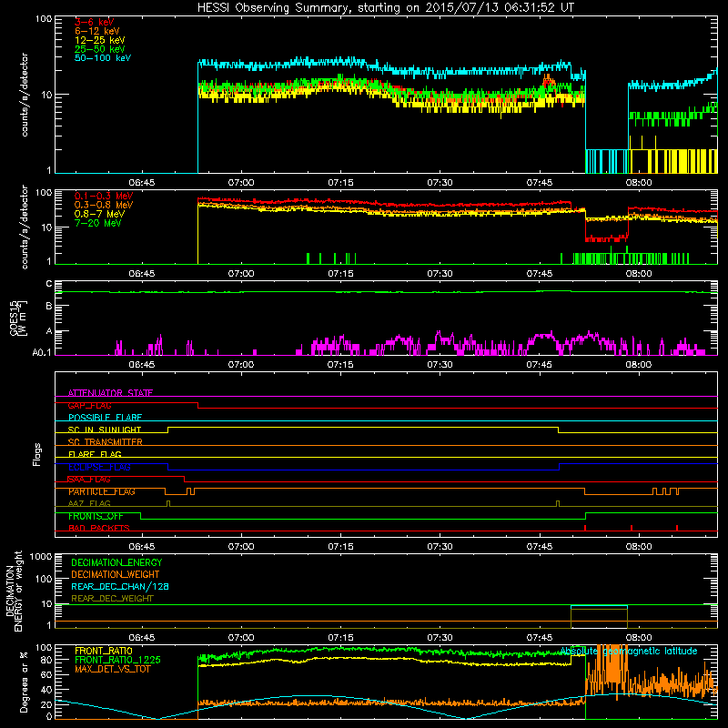Select the 0.8-7 MeV legend label
The height and width of the screenshot is (728, 728).
pos(99,214)
